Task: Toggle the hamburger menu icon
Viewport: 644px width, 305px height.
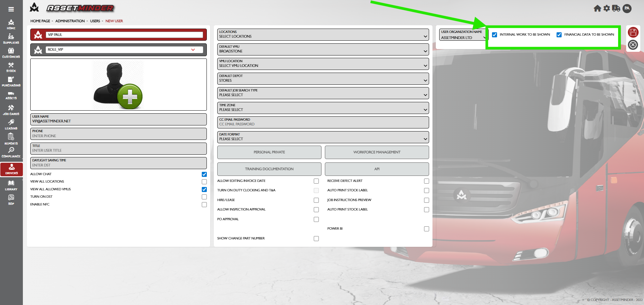Action: click(x=11, y=9)
